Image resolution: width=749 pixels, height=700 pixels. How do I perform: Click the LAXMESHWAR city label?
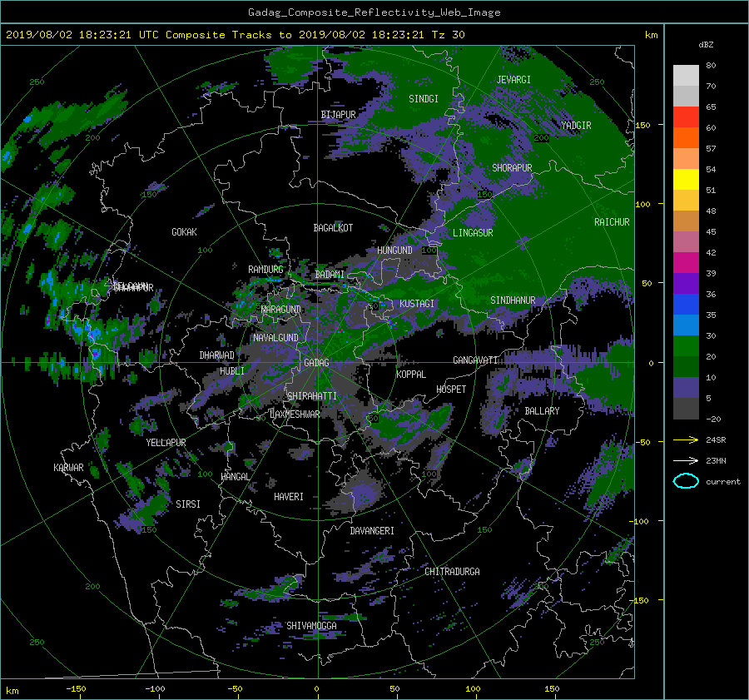[295, 415]
